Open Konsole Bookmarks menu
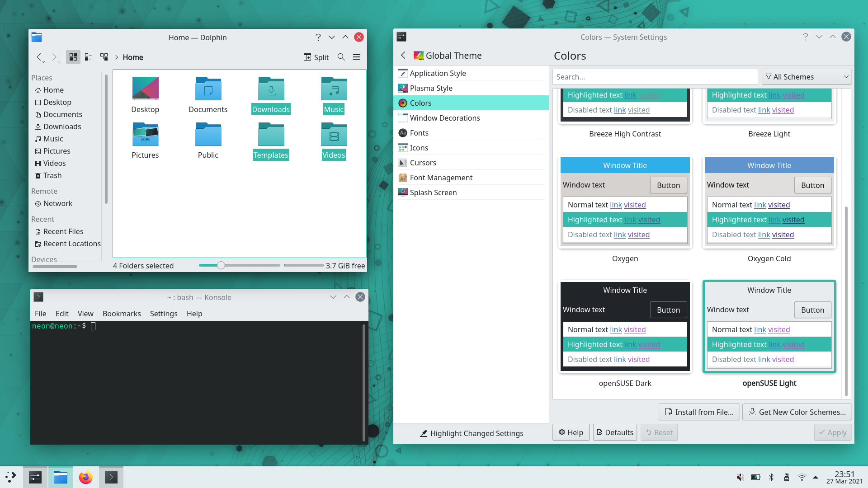 (x=122, y=314)
